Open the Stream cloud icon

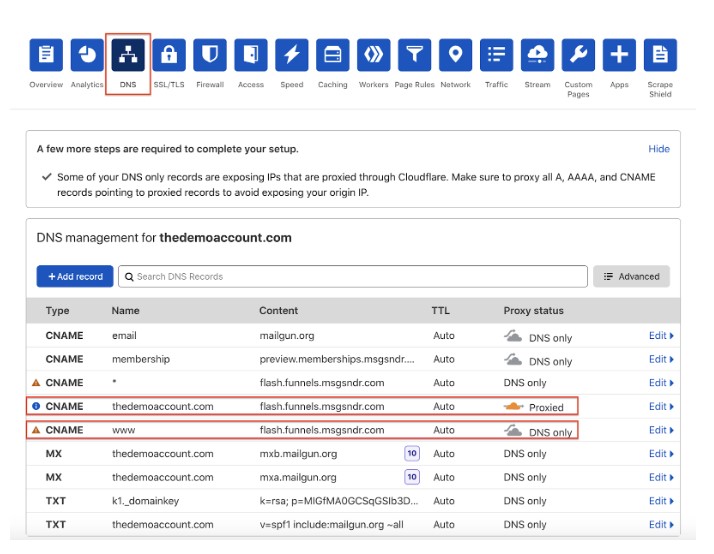tap(537, 55)
